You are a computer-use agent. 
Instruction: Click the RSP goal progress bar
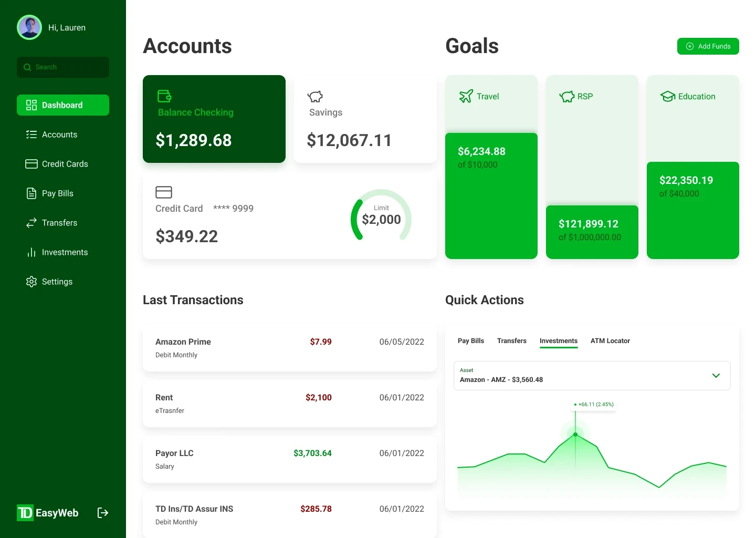coord(592,232)
